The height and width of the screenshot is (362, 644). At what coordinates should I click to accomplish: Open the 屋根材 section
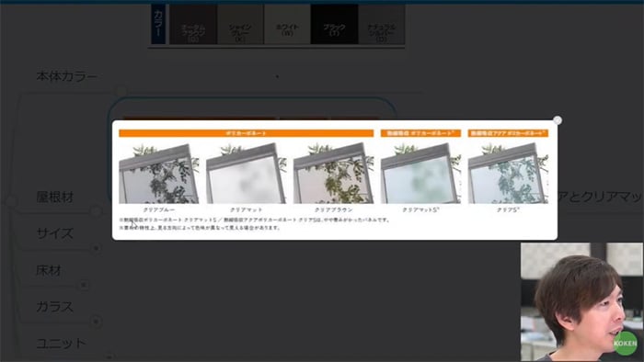point(55,198)
